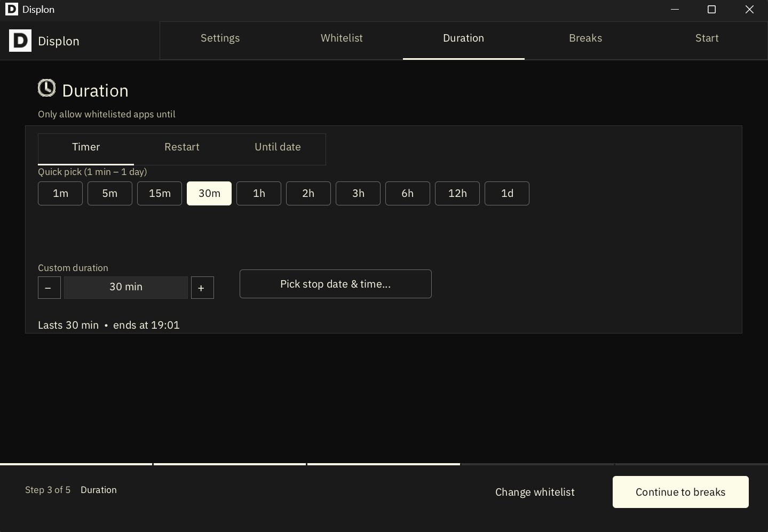This screenshot has height=532, width=768.
Task: Minimize the Displon window
Action: [675, 10]
